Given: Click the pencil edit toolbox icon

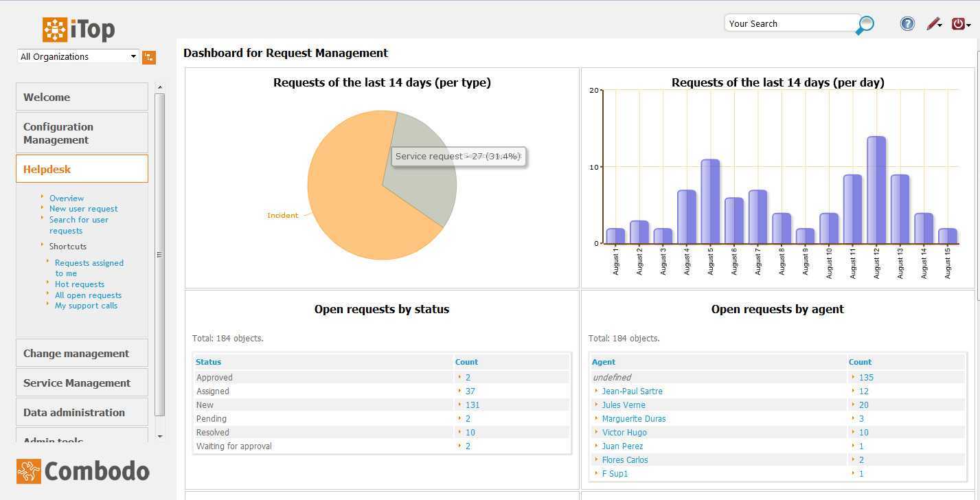Looking at the screenshot, I should [x=933, y=24].
